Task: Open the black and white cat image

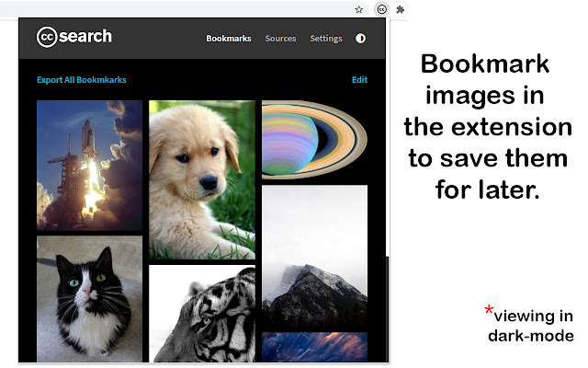Action: [90, 299]
